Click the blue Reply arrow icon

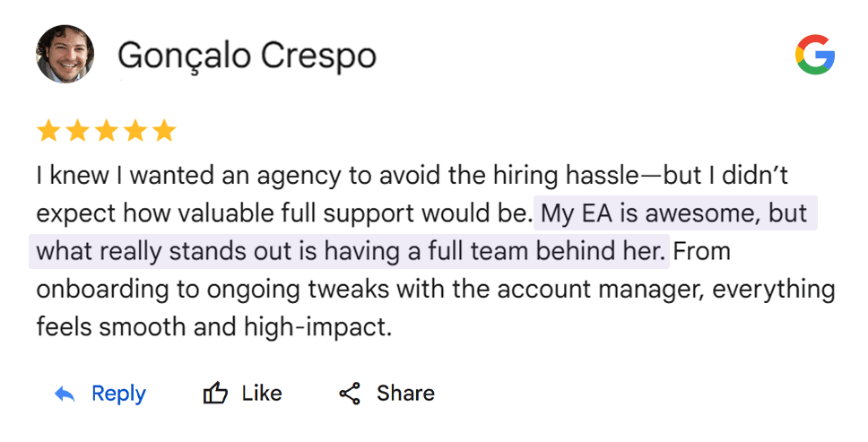[x=65, y=394]
